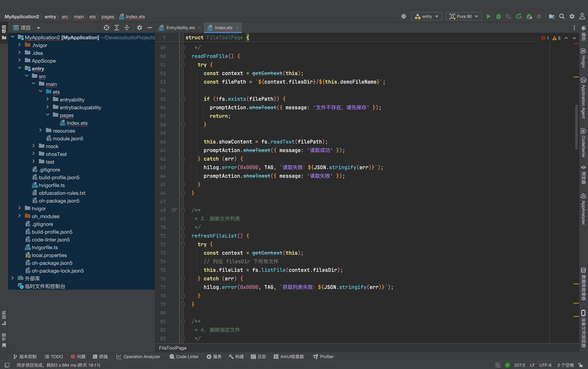Open the Hvigor side panel
The image size is (588, 369).
[x=583, y=58]
